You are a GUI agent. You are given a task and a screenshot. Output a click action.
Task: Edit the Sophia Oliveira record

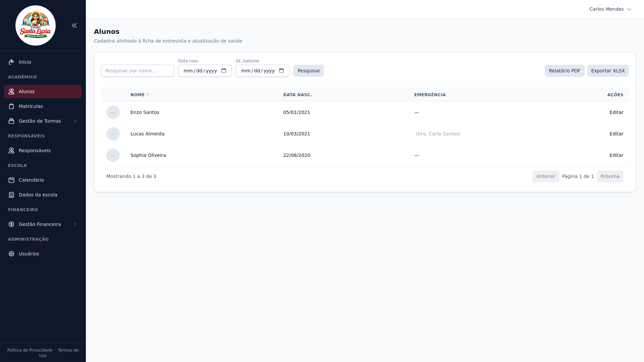(x=616, y=155)
